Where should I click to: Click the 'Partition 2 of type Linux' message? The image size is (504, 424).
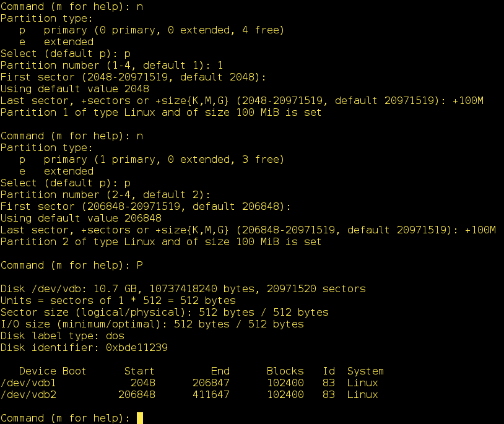point(161,242)
